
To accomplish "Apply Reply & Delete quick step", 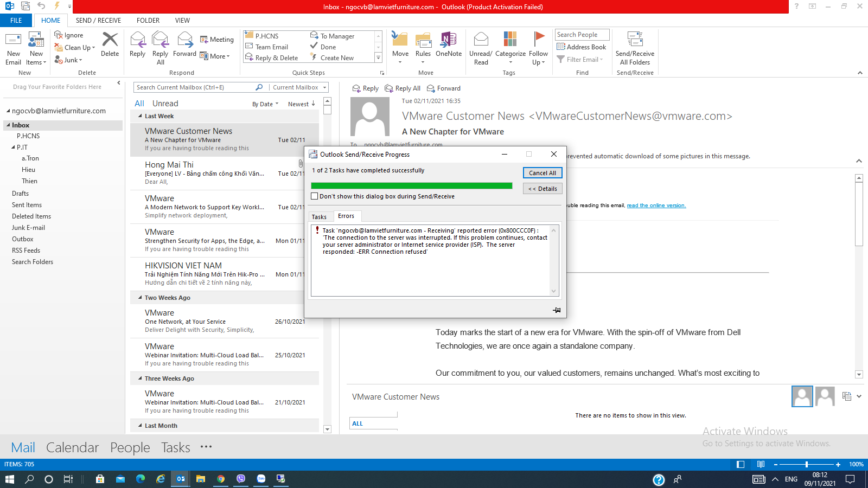I will [x=272, y=57].
